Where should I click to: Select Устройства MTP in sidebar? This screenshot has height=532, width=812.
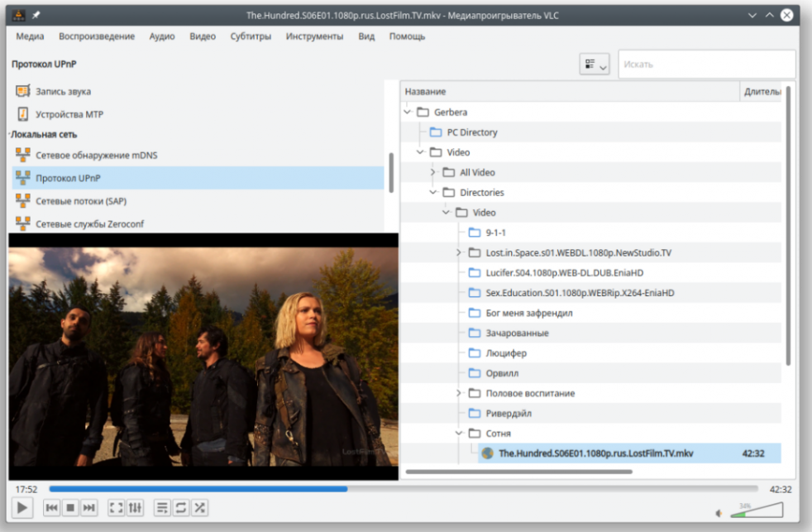click(198, 114)
